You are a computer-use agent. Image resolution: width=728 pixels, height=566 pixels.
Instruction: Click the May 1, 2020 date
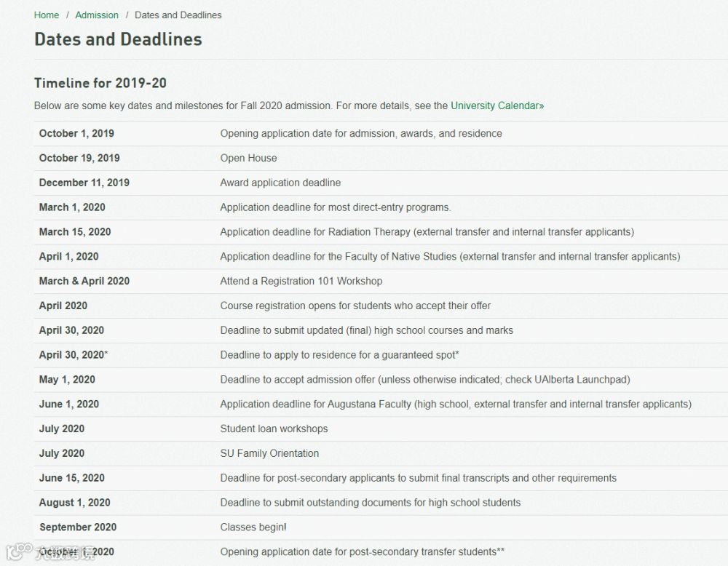67,380
